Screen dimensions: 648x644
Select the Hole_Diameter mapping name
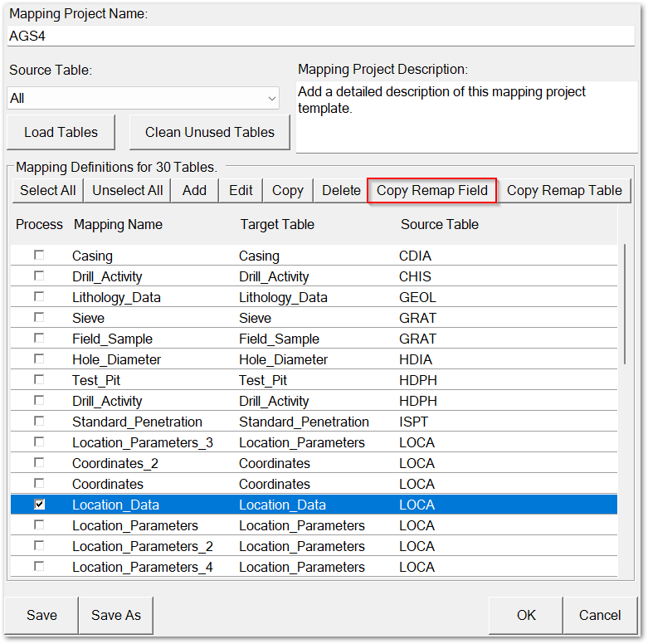click(116, 359)
